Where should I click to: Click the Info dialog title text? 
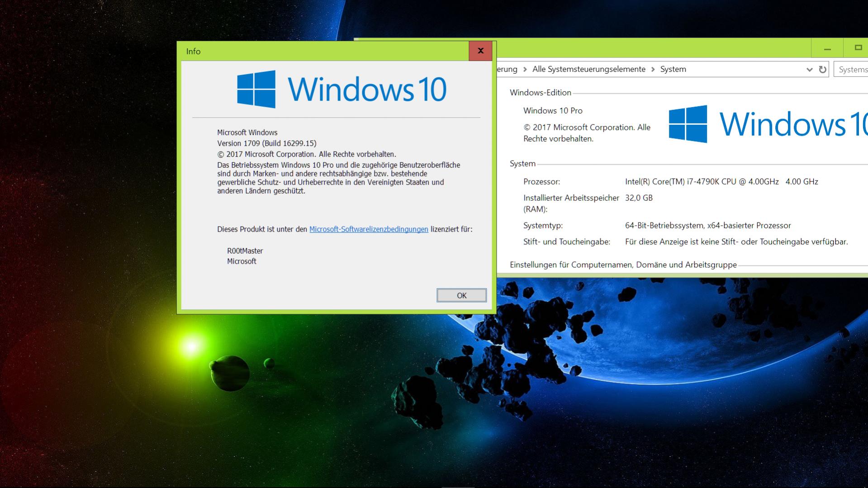[193, 51]
